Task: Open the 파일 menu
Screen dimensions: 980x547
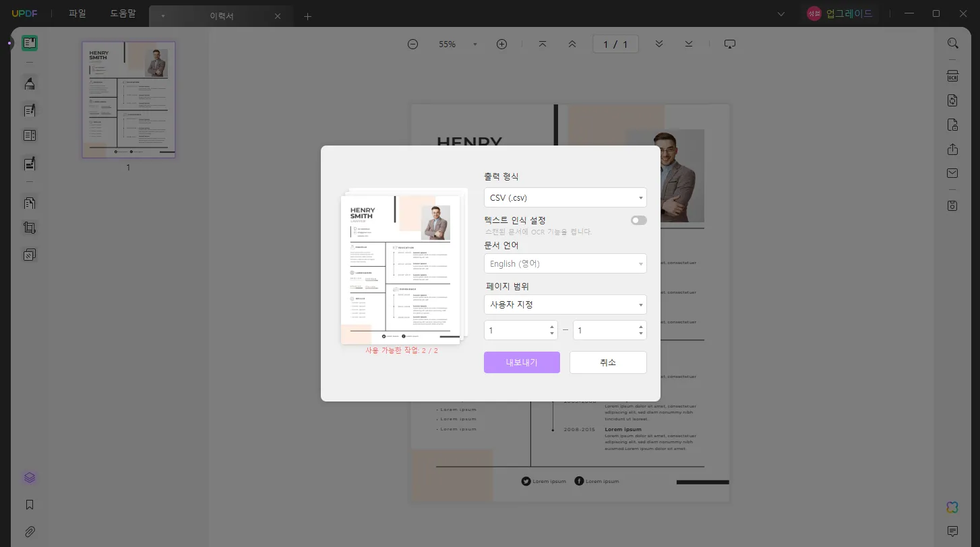Action: click(78, 13)
